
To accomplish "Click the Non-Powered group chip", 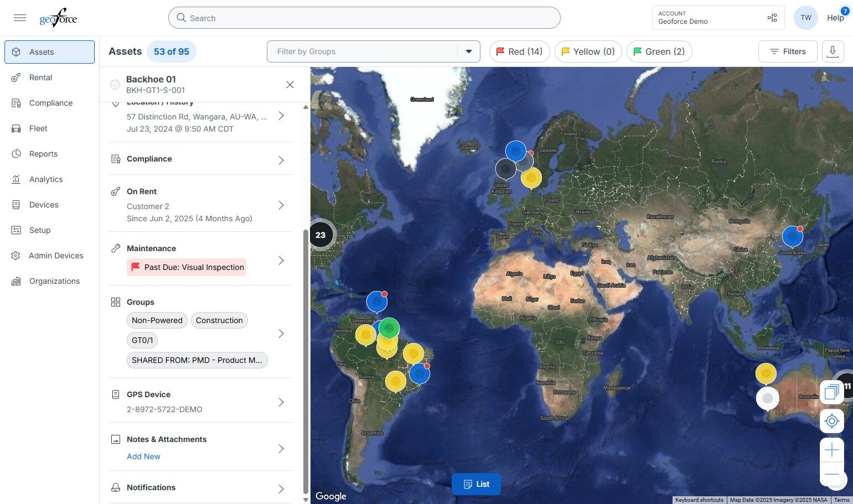I will tap(157, 320).
